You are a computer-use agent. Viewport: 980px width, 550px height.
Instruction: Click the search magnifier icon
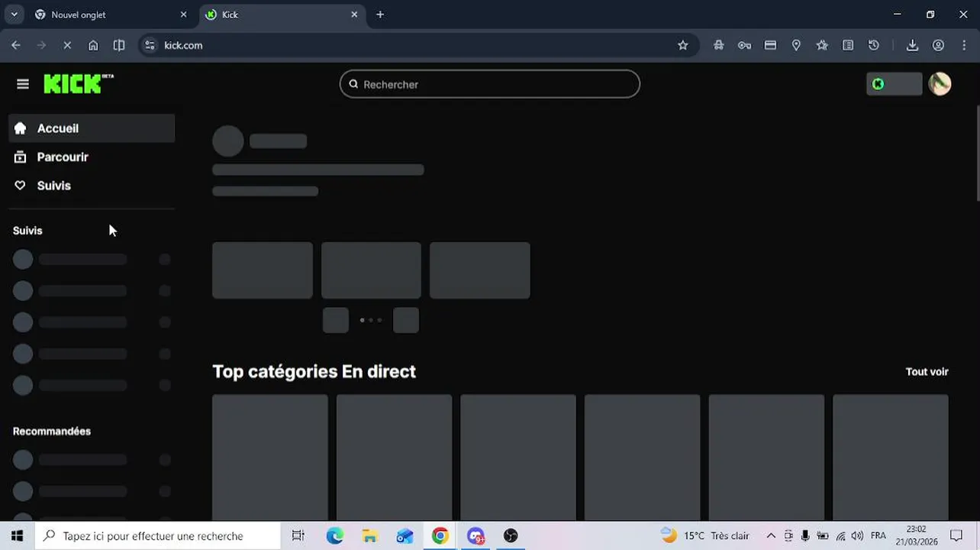(x=353, y=84)
